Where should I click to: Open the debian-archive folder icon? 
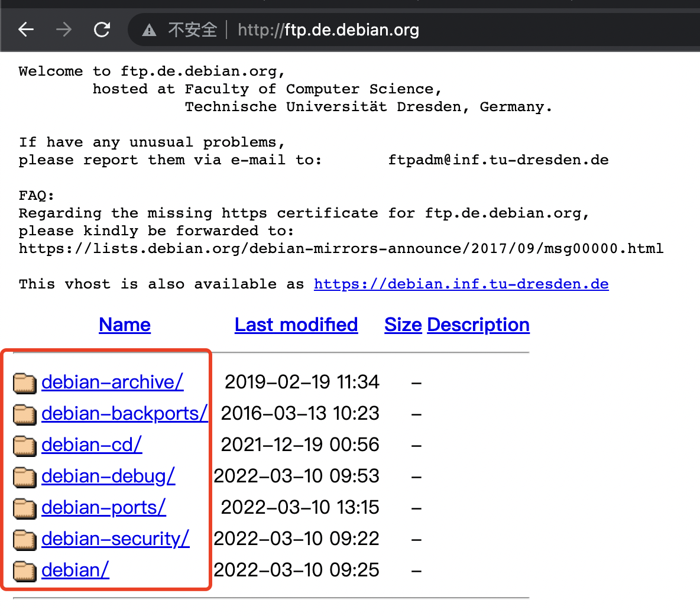click(x=24, y=383)
